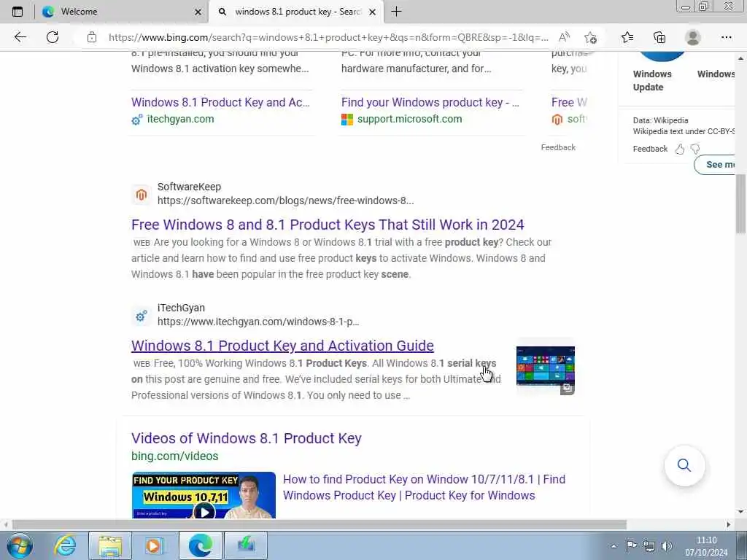Image resolution: width=747 pixels, height=560 pixels.
Task: Open Free Windows 8 and 8.1 Product Keys link
Action: pyautogui.click(x=328, y=225)
